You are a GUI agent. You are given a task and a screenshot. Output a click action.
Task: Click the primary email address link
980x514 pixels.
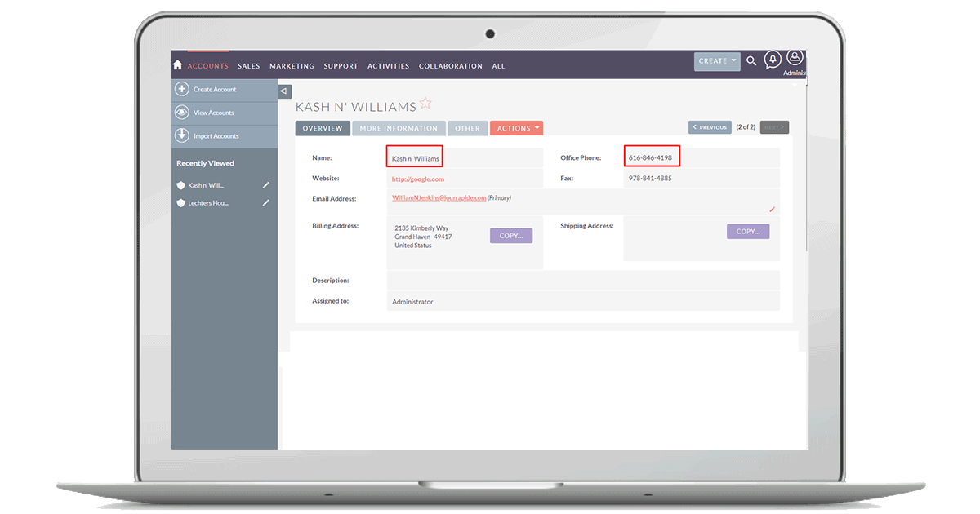[x=439, y=197]
